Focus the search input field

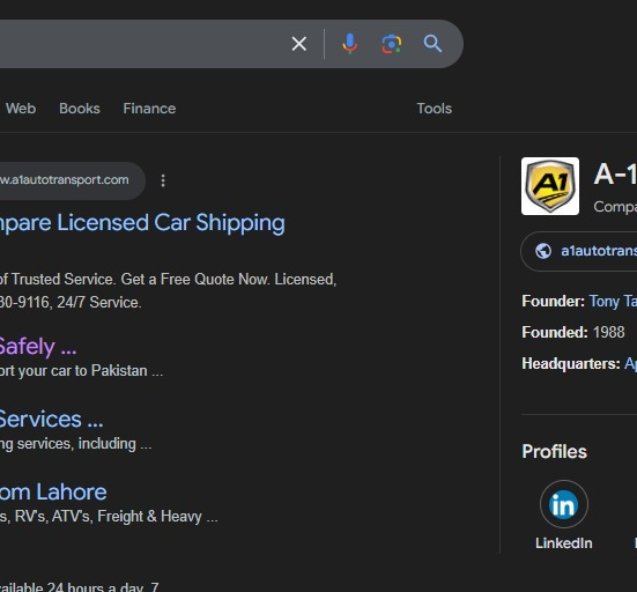pyautogui.click(x=140, y=44)
